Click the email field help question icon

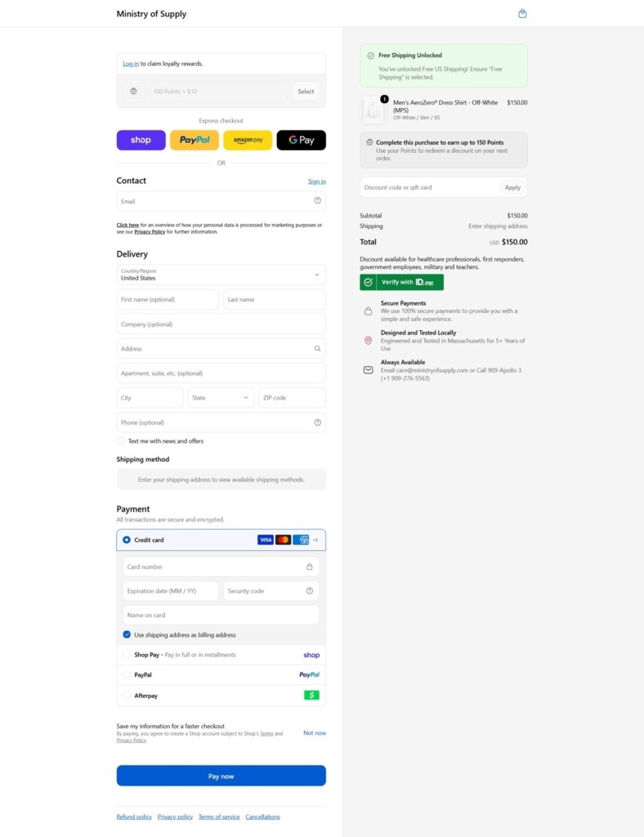pyautogui.click(x=317, y=201)
